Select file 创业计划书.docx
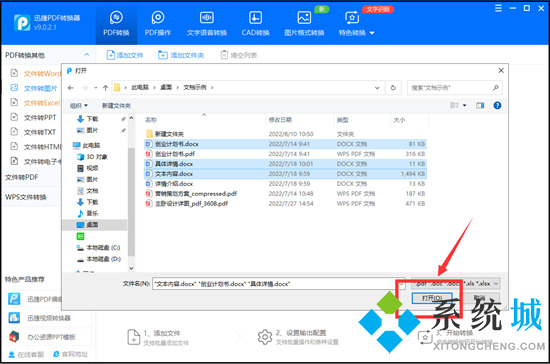 (x=285, y=144)
